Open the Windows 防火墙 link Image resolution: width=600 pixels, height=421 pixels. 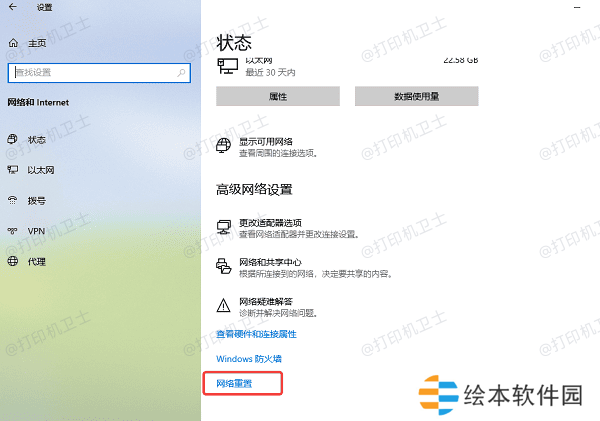(x=249, y=359)
